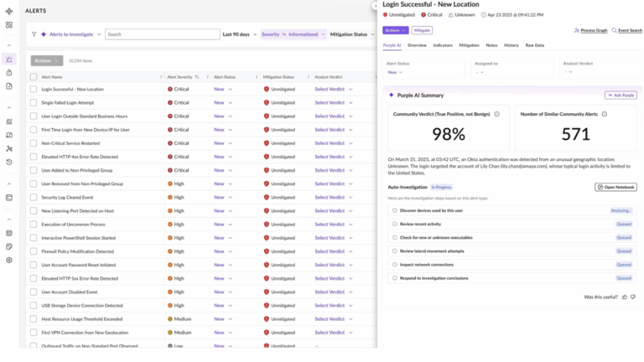644x362 pixels.
Task: Click the lock icon in left sidebar
Action: click(x=9, y=73)
